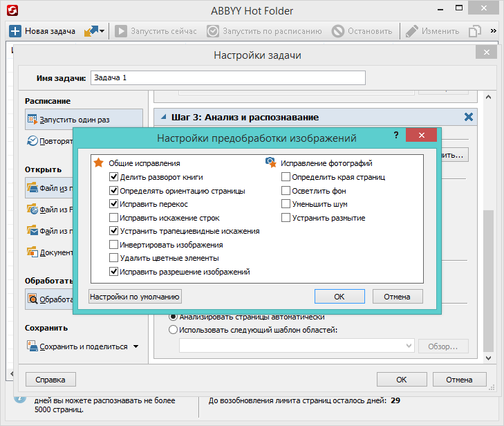Viewport: 504px width, 426px height.
Task: Click the steps panel scrollbar down arrow
Action: click(x=488, y=358)
